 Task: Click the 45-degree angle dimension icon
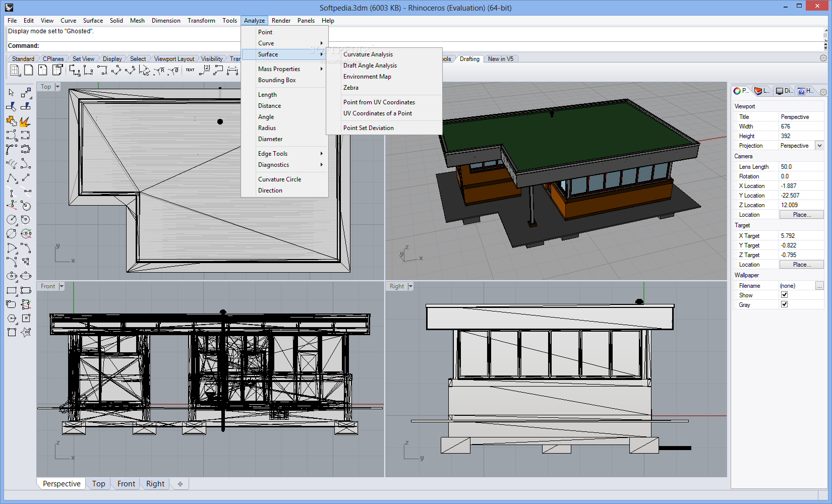tap(145, 70)
